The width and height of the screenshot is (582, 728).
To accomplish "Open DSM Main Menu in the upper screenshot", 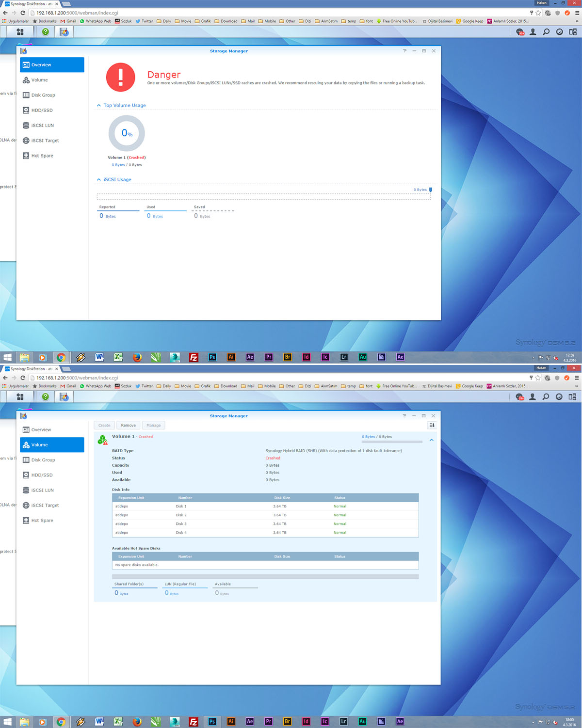I will (x=20, y=32).
